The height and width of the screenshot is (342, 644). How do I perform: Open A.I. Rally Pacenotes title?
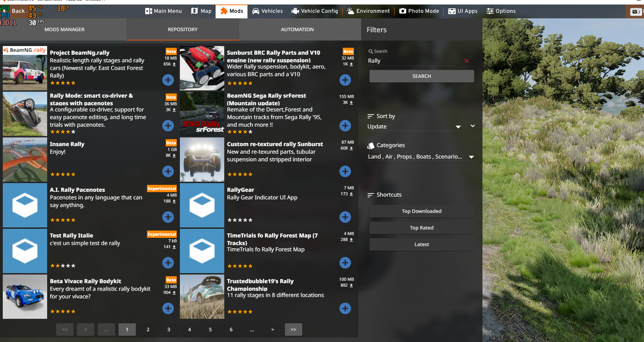point(77,190)
